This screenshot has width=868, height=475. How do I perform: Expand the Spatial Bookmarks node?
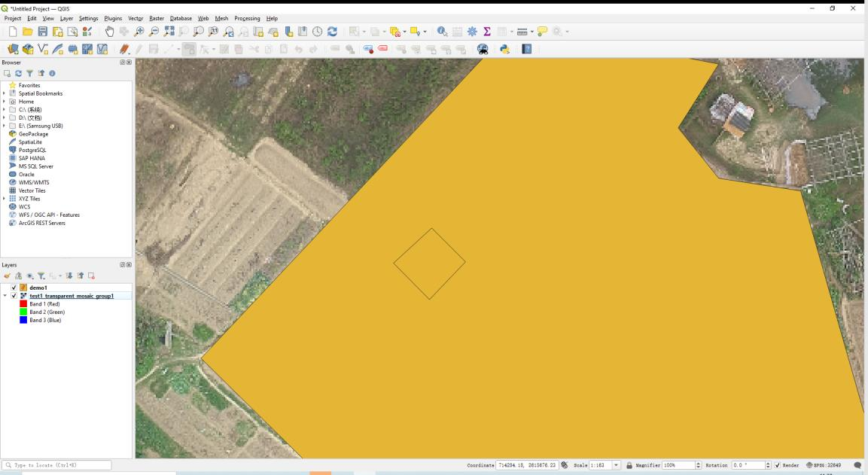tap(5, 93)
